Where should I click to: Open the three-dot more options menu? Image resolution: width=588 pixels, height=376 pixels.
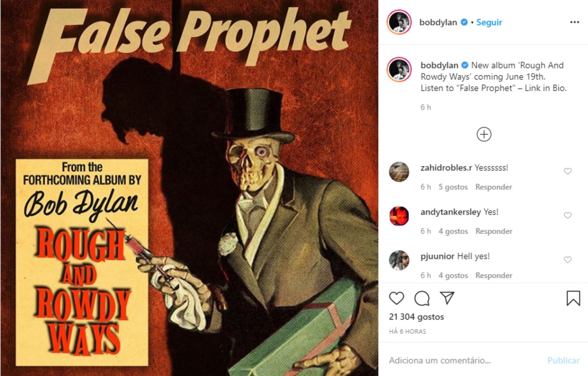pos(575,22)
